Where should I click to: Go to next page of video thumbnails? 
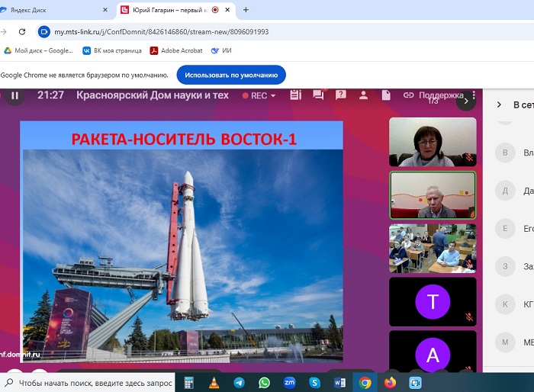tap(466, 101)
